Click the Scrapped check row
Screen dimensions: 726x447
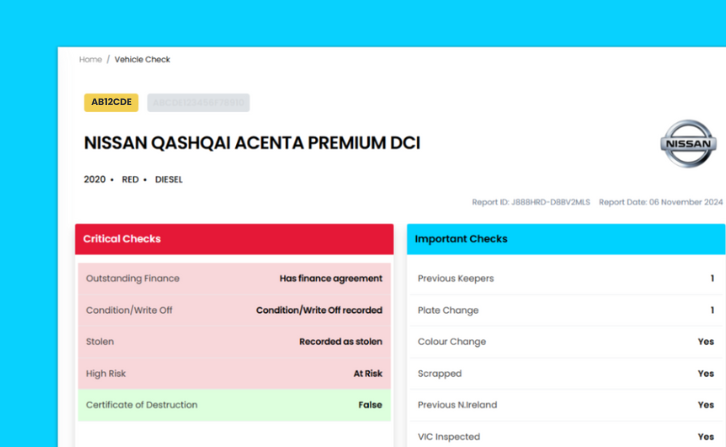pyautogui.click(x=565, y=374)
